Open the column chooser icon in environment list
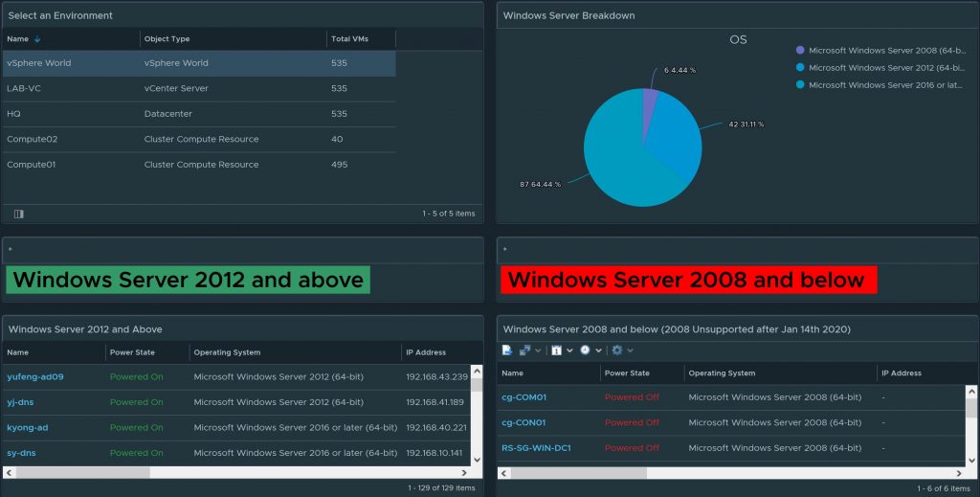980x497 pixels. (x=19, y=214)
